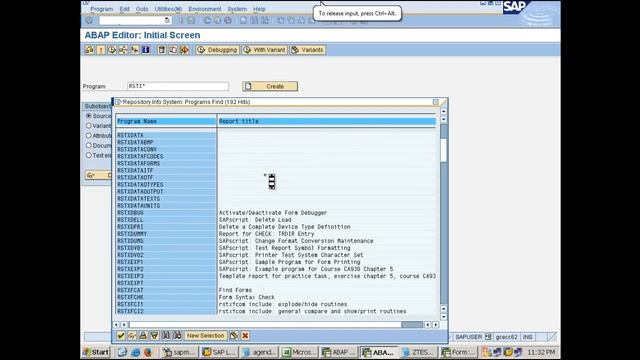Click the down arrow at the very bottom of the popup's vertical scrollbar

click(x=444, y=317)
